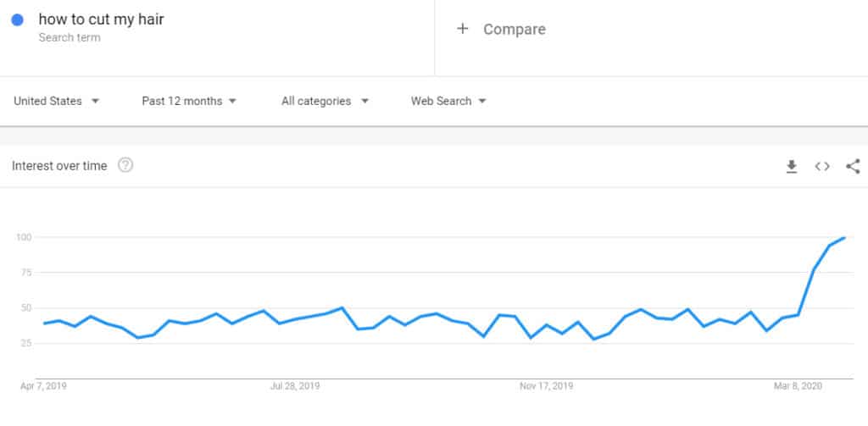The width and height of the screenshot is (868, 426).
Task: Click the 'Search term' subtitle text
Action: [x=70, y=37]
